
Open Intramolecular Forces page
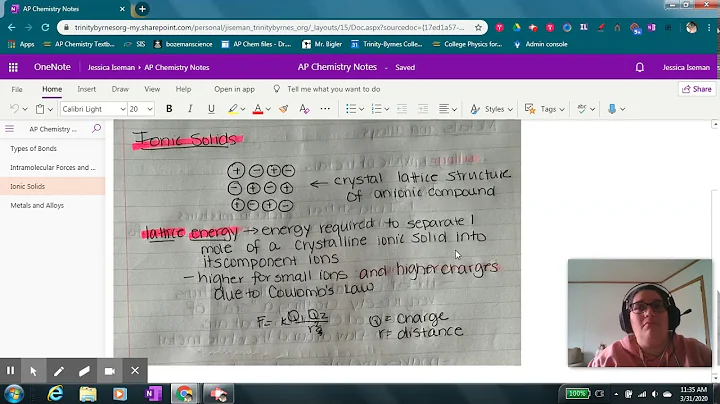click(x=53, y=168)
